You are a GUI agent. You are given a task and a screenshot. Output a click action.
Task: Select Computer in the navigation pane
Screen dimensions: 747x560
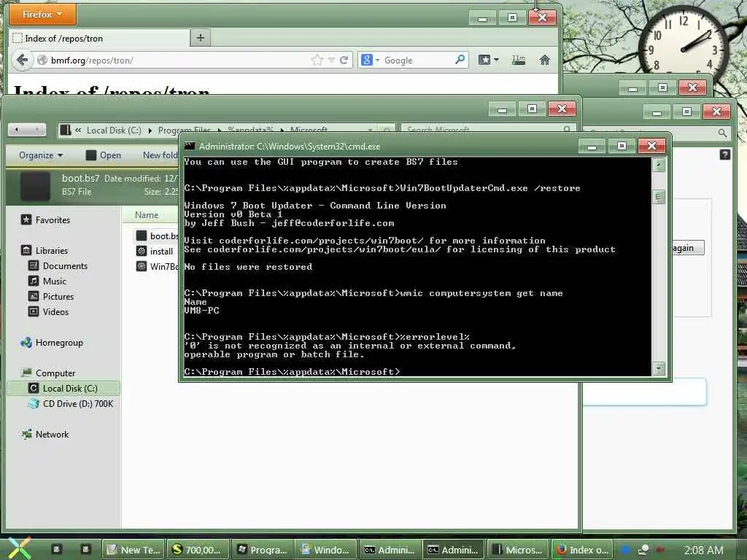pyautogui.click(x=48, y=373)
